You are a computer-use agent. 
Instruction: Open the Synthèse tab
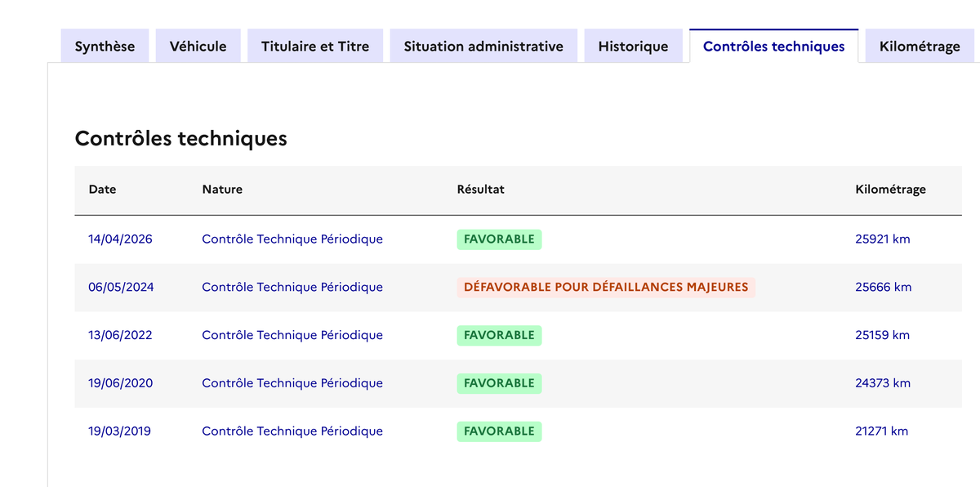(x=105, y=47)
